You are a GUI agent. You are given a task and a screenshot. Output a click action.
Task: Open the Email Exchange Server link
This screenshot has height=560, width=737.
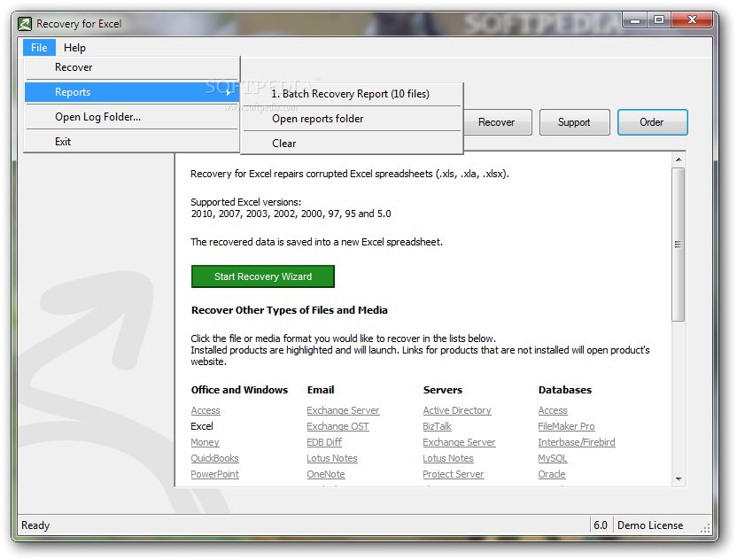pyautogui.click(x=343, y=410)
